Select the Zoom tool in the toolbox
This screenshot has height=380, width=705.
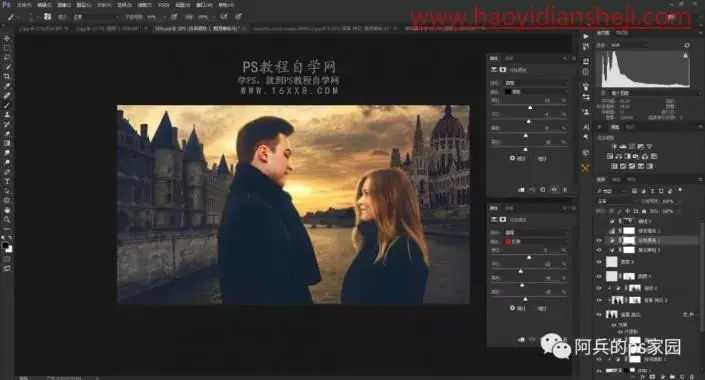(x=7, y=219)
